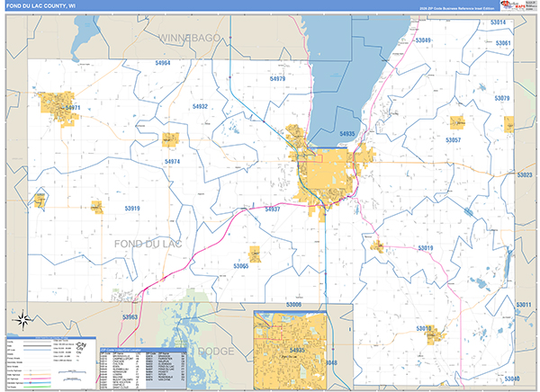Click the map legend box

point(49,360)
